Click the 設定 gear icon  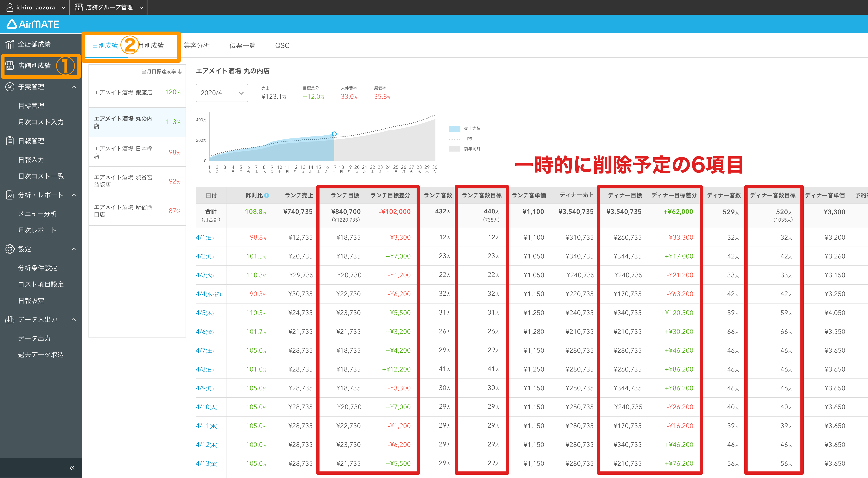[x=10, y=249]
